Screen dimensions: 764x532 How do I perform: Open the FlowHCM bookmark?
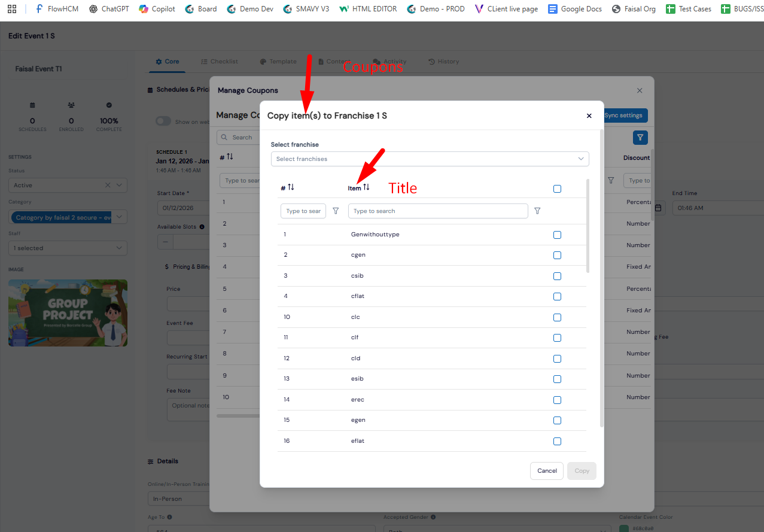click(57, 9)
